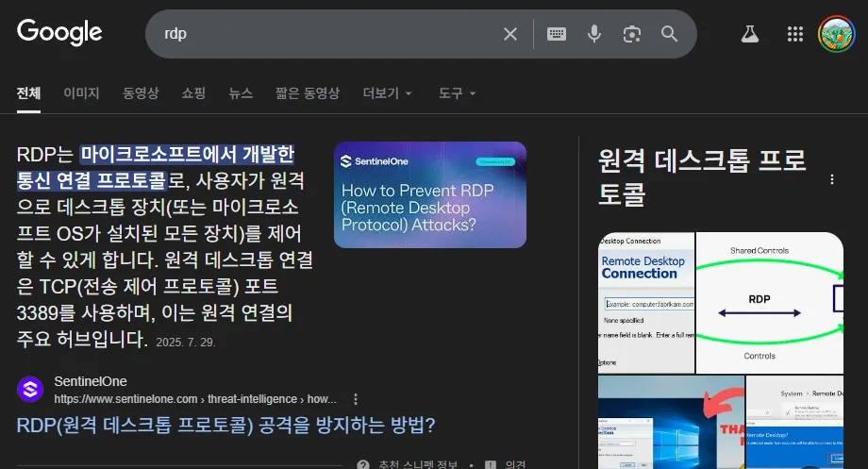Click the 원격 데스크톱 프로토콜 panel heading
The width and height of the screenshot is (868, 469).
point(702,177)
